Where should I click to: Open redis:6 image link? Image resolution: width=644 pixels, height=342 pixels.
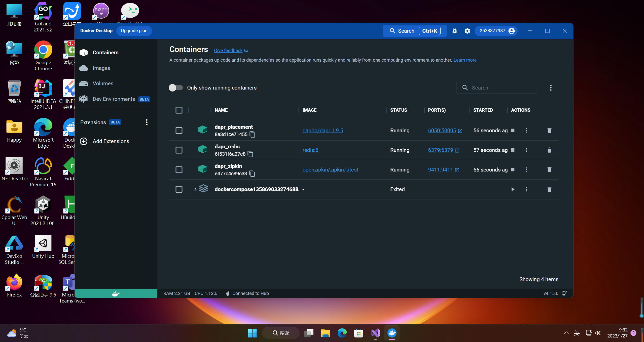pyautogui.click(x=310, y=150)
